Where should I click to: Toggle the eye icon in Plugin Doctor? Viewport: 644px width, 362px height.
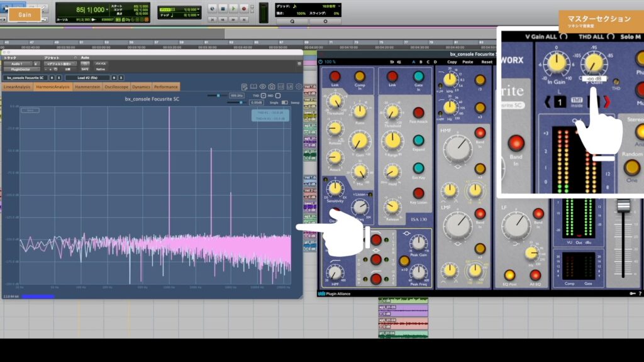pos(262,87)
